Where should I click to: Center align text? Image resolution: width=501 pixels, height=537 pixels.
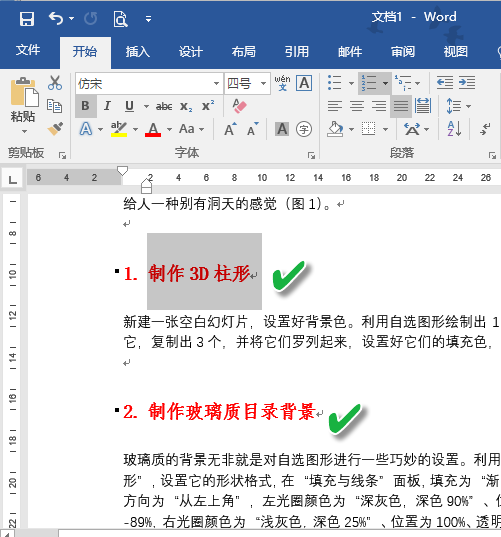[357, 106]
